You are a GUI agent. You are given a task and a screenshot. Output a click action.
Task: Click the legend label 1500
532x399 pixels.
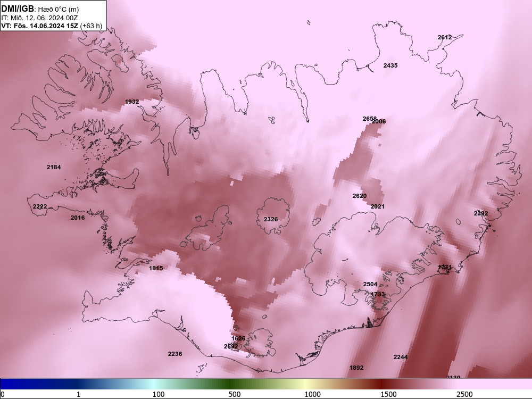pos(388,394)
